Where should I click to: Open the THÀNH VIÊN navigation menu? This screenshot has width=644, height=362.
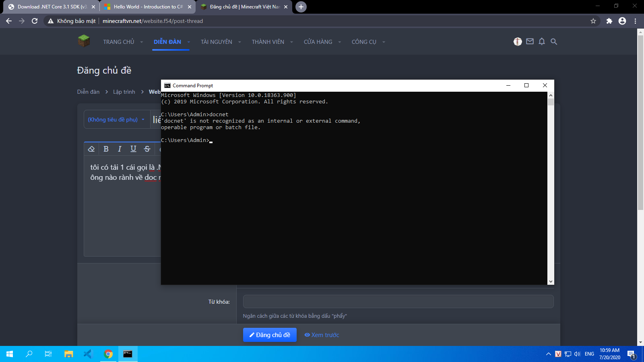[268, 42]
